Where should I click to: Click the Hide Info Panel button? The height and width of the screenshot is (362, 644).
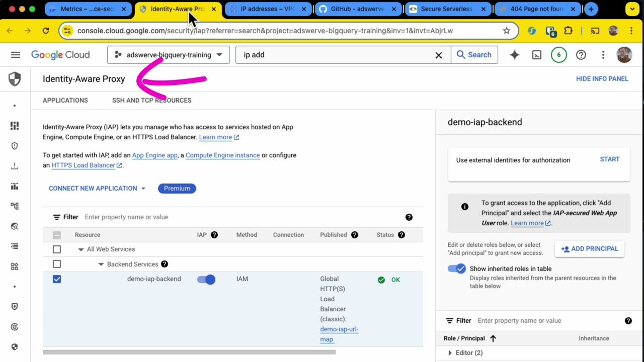[602, 79]
